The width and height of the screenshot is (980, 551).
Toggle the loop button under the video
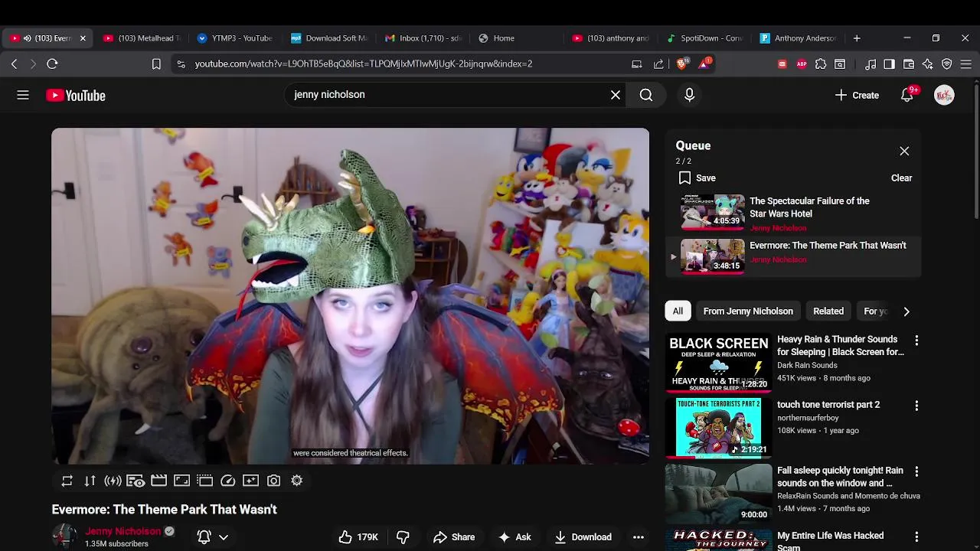click(x=67, y=481)
